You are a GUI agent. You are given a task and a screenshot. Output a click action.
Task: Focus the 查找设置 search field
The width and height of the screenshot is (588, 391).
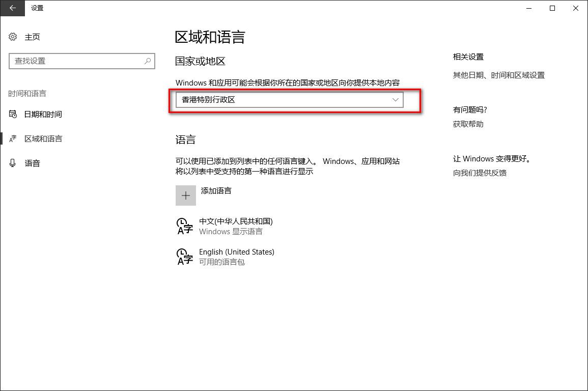(x=82, y=61)
